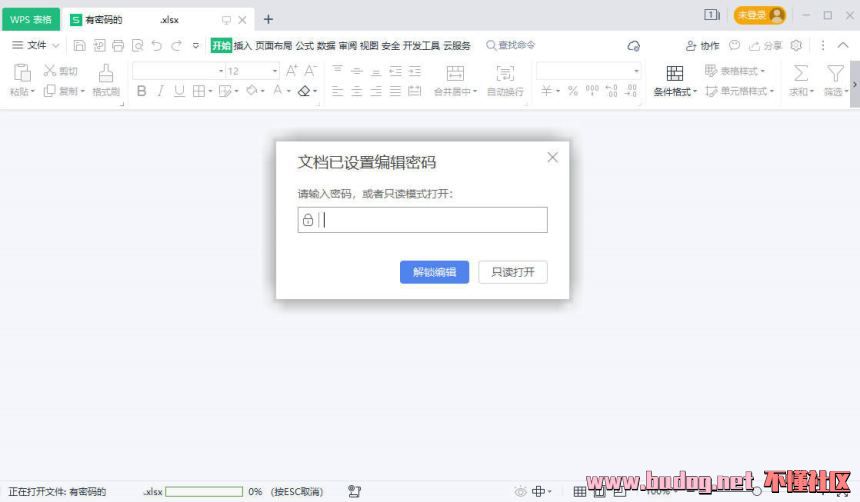Click the Filter funnel icon
860x502 pixels.
835,73
